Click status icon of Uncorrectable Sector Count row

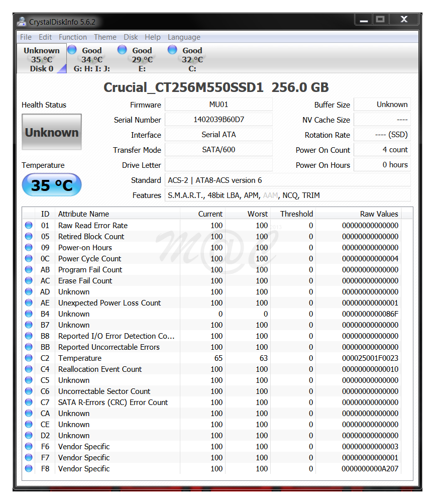[x=29, y=391]
